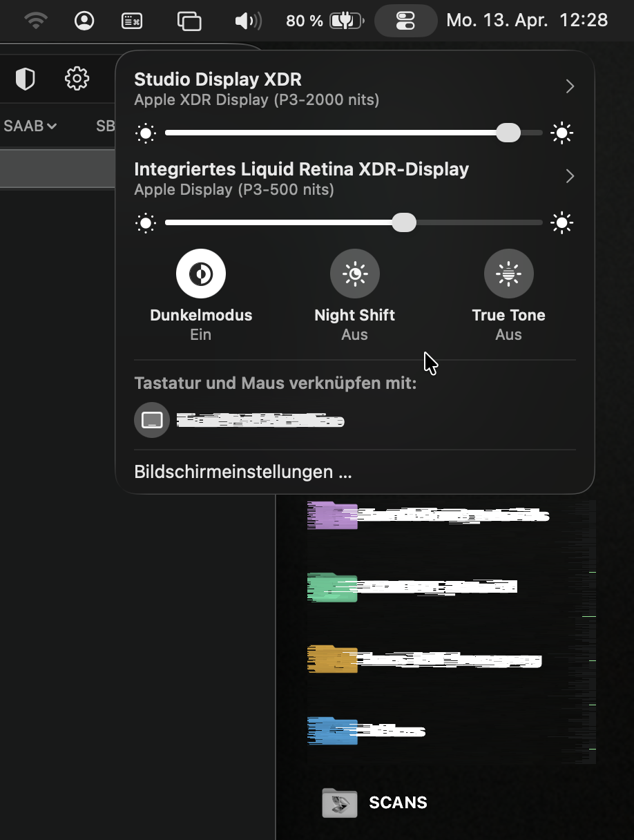Select the device to link keyboard and mouse
Viewport: 634px width, 840px height.
point(152,420)
